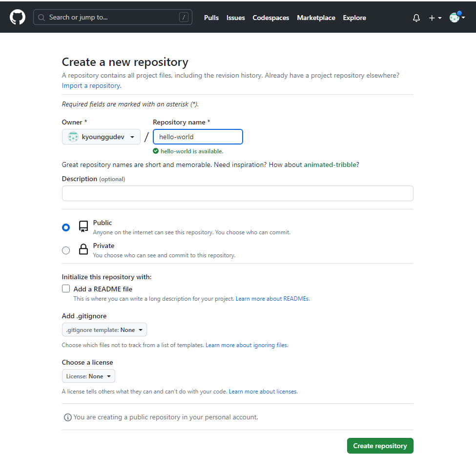Click the 'Initialize this repository with:' label
Screen dimensions: 476x454
click(x=106, y=277)
